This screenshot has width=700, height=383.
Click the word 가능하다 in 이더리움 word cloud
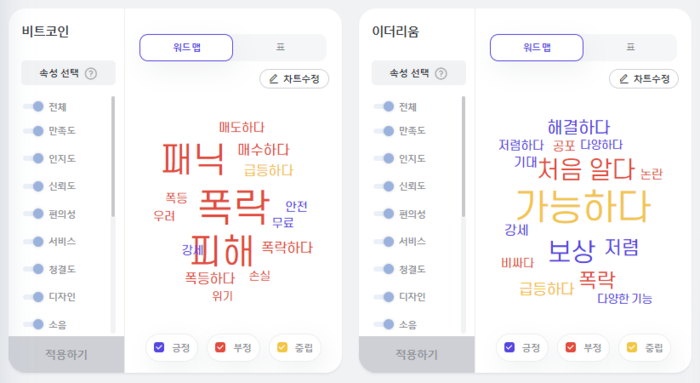tap(583, 206)
